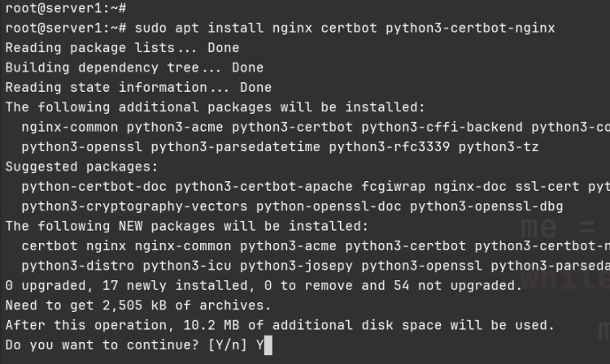Screen dimensions: 610x364
Task: Click the python3-openssl-dbg package name
Action: click(x=498, y=206)
